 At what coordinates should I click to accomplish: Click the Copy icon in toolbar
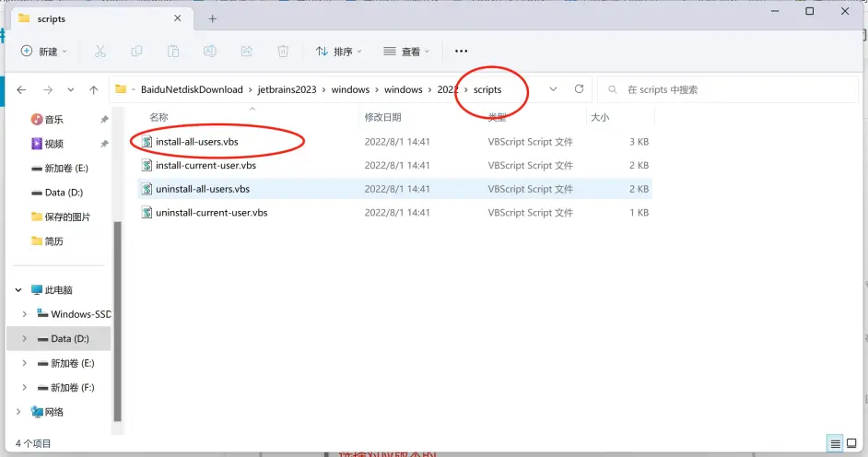click(x=136, y=52)
